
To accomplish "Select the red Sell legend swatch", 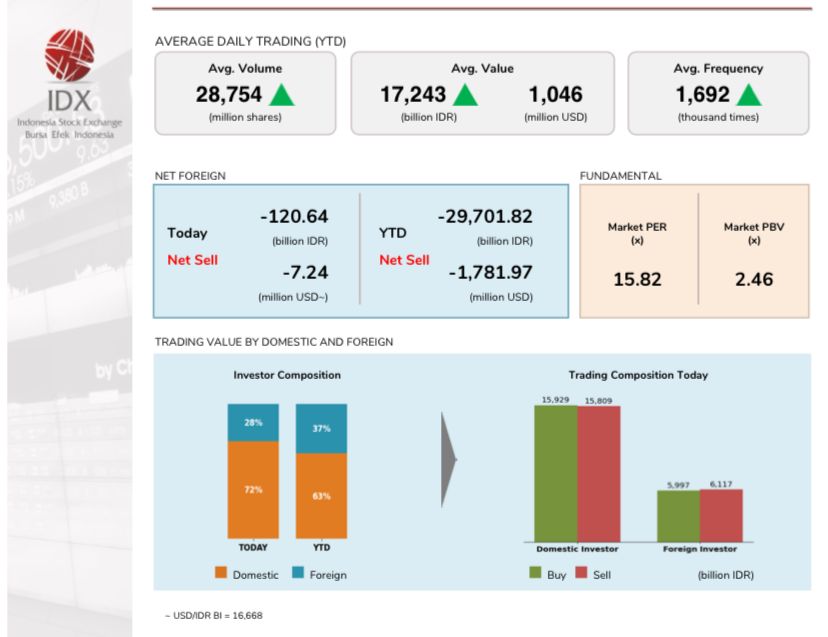I will (x=582, y=575).
